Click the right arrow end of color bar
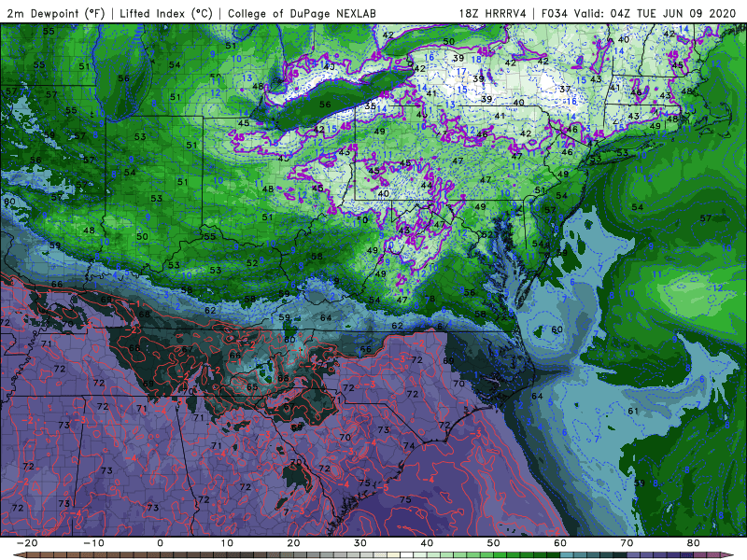Screen dimensions: 747x560 [729, 555]
